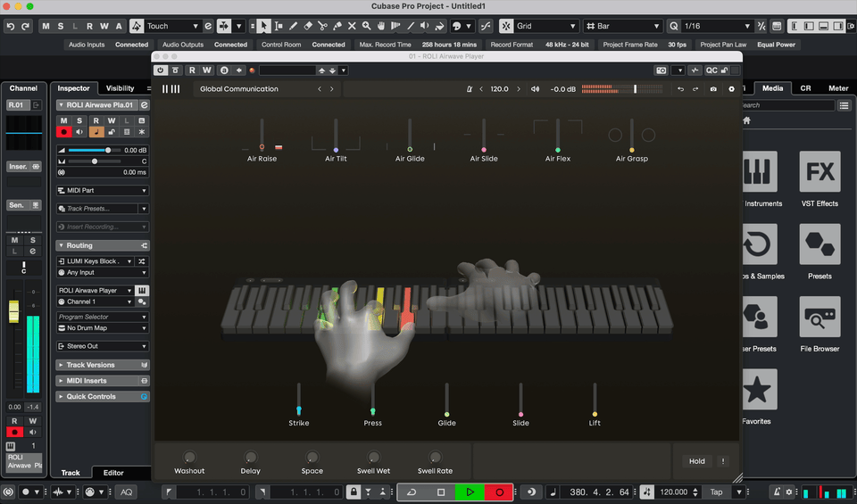Select the hand-shaped tool in the toolbar
Screen dimensions: 857x504
tap(381, 26)
